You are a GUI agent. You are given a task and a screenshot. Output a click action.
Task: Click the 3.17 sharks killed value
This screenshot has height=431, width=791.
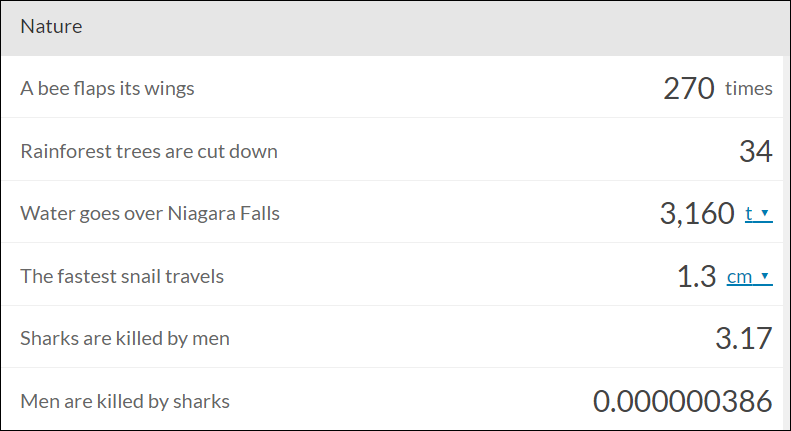(x=744, y=338)
